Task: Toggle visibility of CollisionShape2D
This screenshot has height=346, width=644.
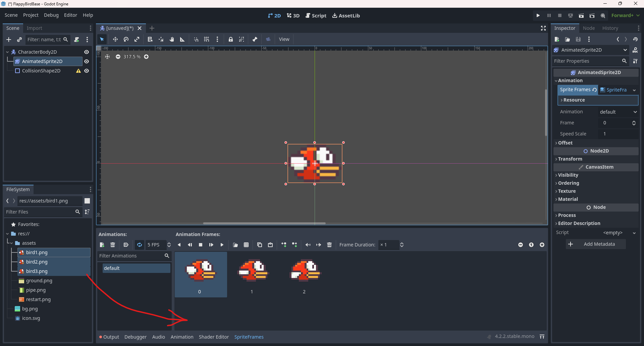Action: (87, 71)
